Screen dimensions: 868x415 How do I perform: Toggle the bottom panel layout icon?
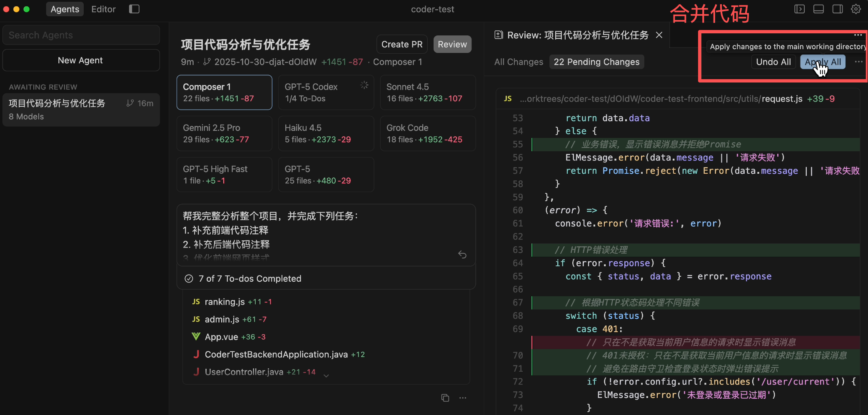pos(818,9)
